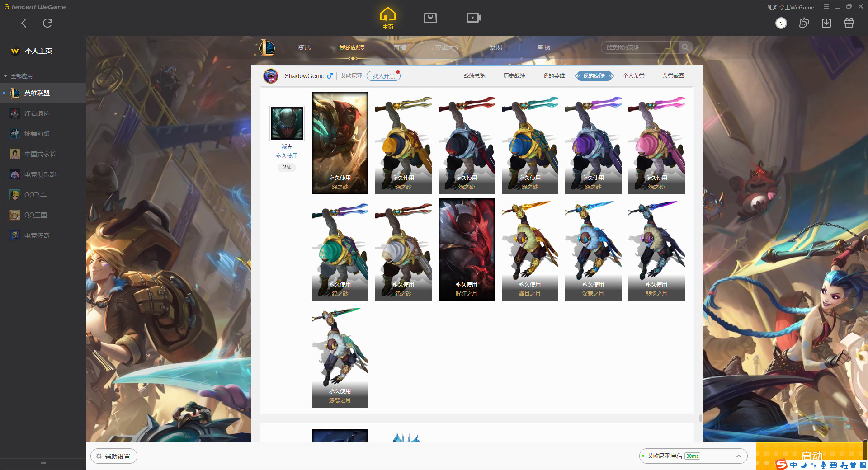Select 神舞幻想 in the sidebar
868x470 pixels.
tap(43, 134)
